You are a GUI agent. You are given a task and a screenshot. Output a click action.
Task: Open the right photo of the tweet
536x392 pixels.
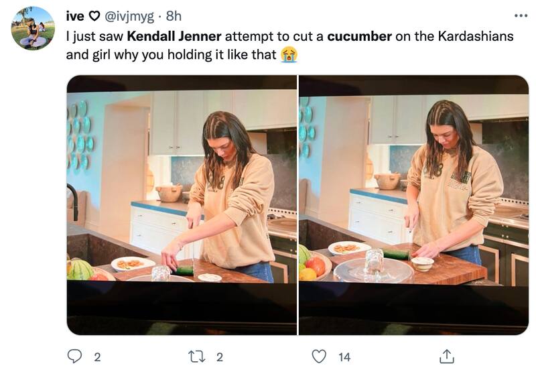tap(413, 205)
